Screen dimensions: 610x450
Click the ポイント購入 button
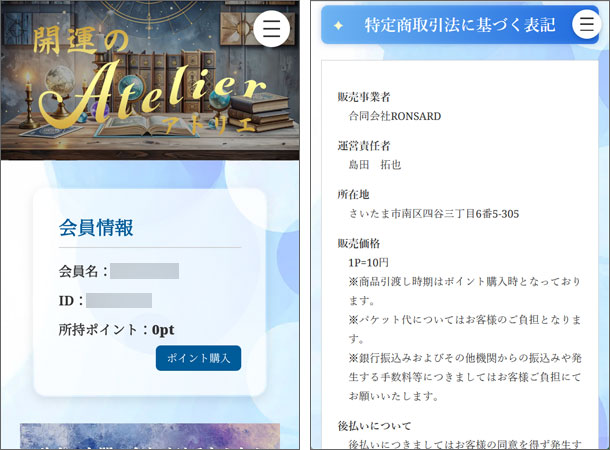(x=198, y=358)
